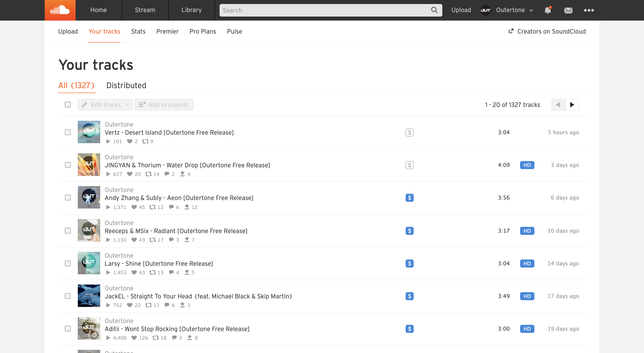Check the select-all tracks checkbox

[x=68, y=104]
